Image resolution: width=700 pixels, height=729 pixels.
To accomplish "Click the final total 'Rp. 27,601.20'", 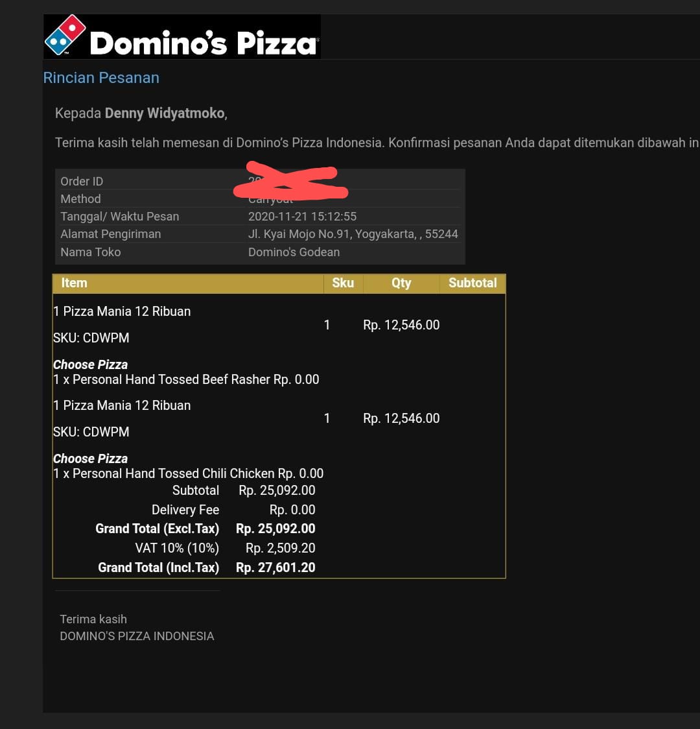I will tap(275, 568).
